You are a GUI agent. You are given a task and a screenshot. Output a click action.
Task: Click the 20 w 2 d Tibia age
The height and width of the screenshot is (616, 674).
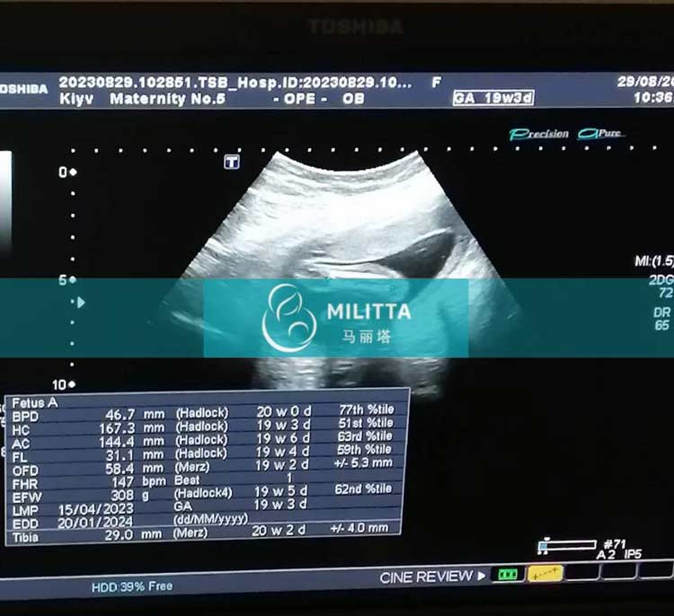point(279,530)
